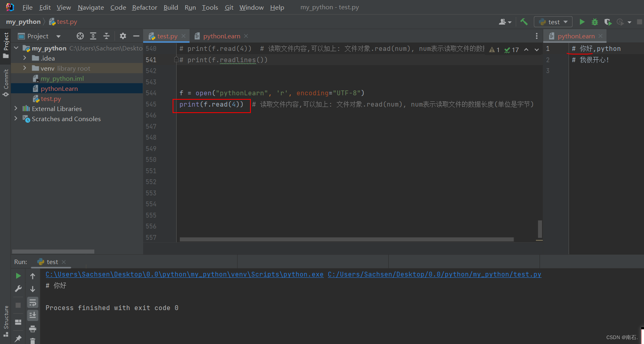Open editor tab options three-dot menu

[536, 36]
